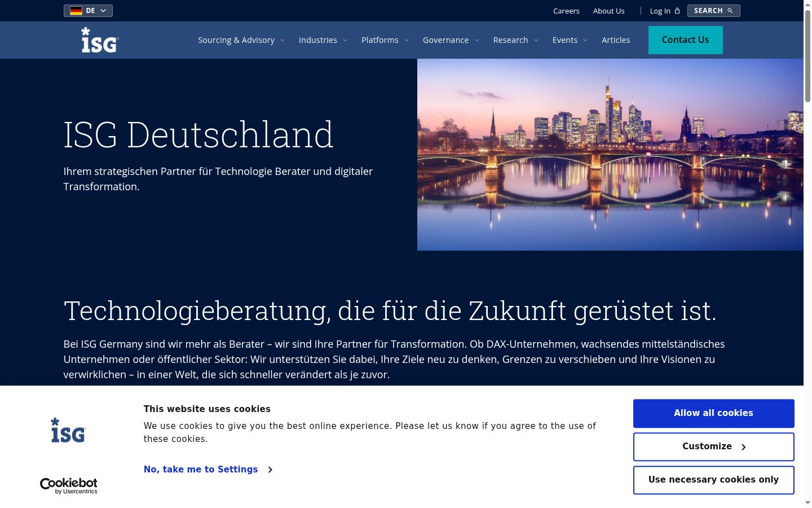Allow all cookies
Image resolution: width=812 pixels, height=508 pixels.
click(714, 413)
